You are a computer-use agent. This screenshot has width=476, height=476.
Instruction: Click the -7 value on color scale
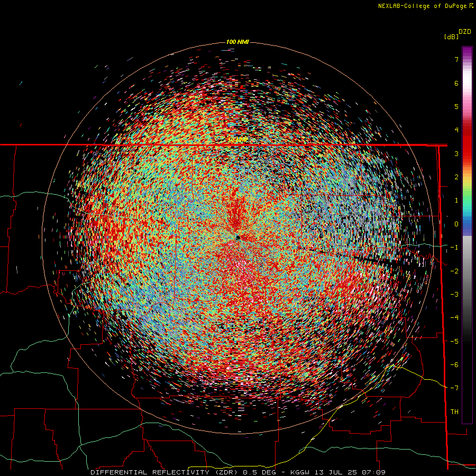(454, 388)
